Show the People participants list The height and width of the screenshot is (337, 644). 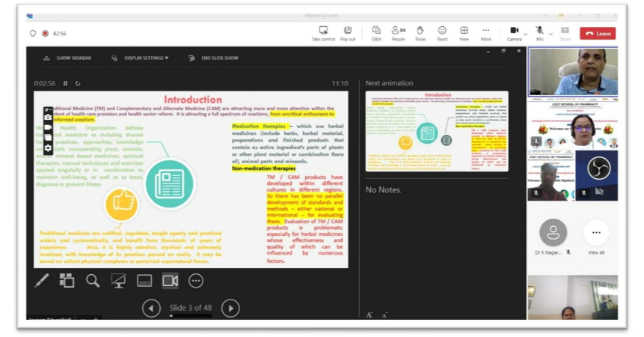point(399,33)
